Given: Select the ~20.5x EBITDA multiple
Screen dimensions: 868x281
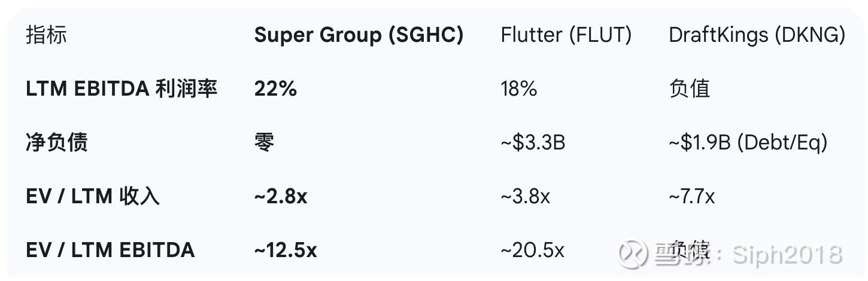Looking at the screenshot, I should click(x=532, y=250).
